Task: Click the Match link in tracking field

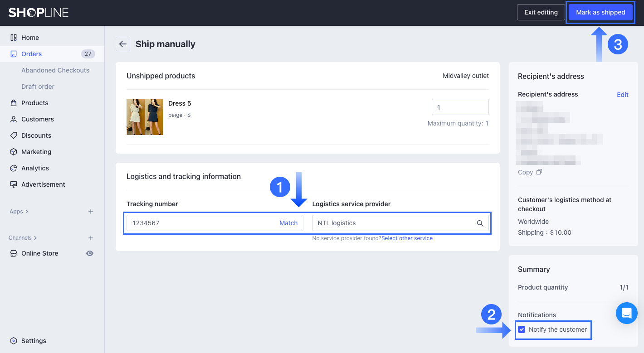Action: tap(288, 223)
